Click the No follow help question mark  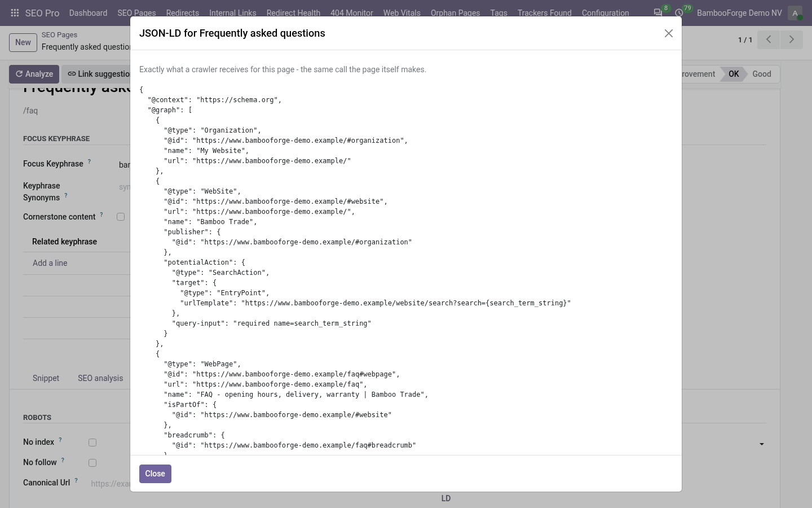click(x=63, y=461)
